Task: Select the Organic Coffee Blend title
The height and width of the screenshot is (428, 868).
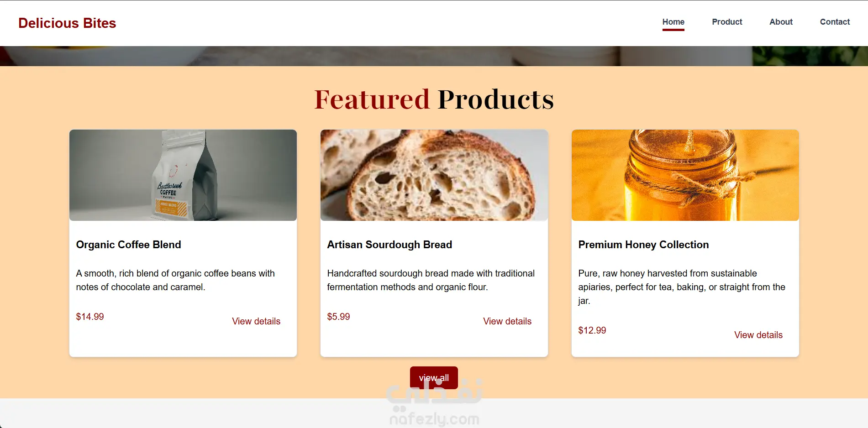Action: 128,245
